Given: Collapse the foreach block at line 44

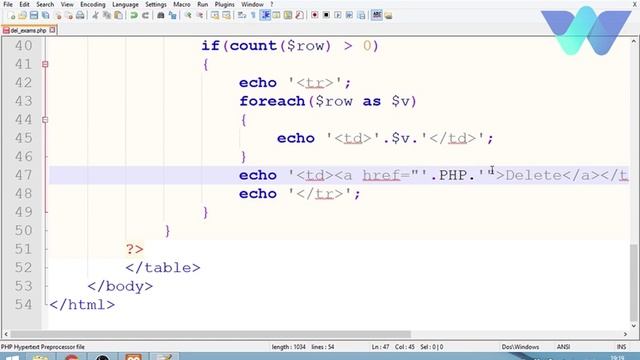Looking at the screenshot, I should [45, 120].
